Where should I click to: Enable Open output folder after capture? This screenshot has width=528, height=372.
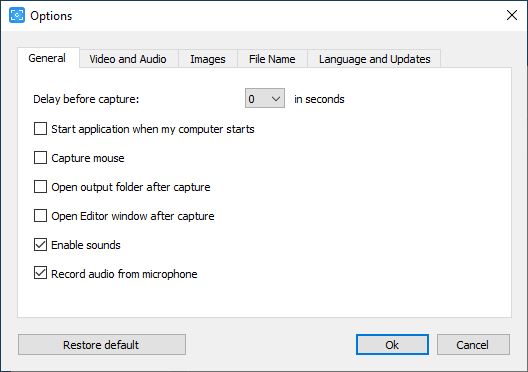pyautogui.click(x=40, y=187)
